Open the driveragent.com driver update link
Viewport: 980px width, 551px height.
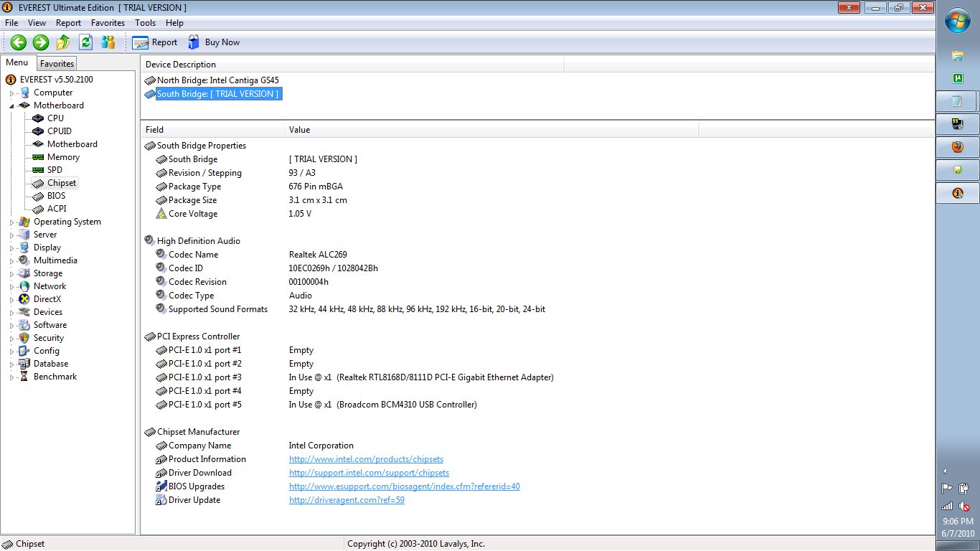(347, 500)
